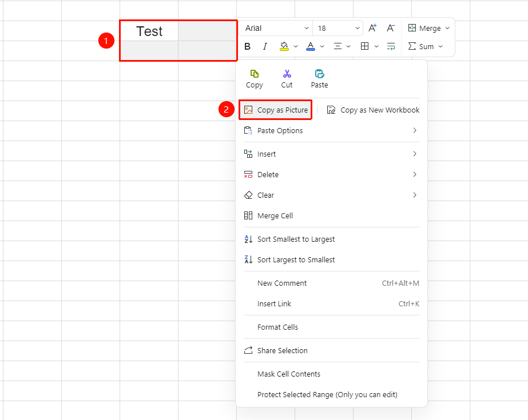Apply the blue font color
The width and height of the screenshot is (528, 420).
311,46
